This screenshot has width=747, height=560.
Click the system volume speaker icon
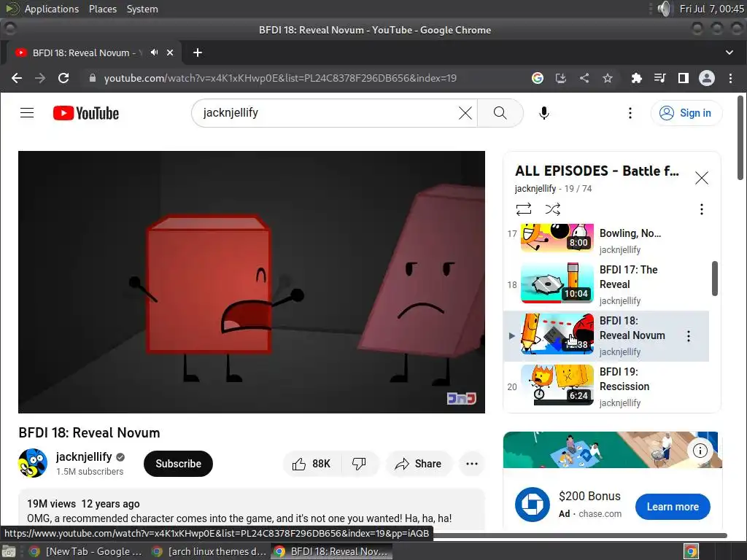(664, 9)
